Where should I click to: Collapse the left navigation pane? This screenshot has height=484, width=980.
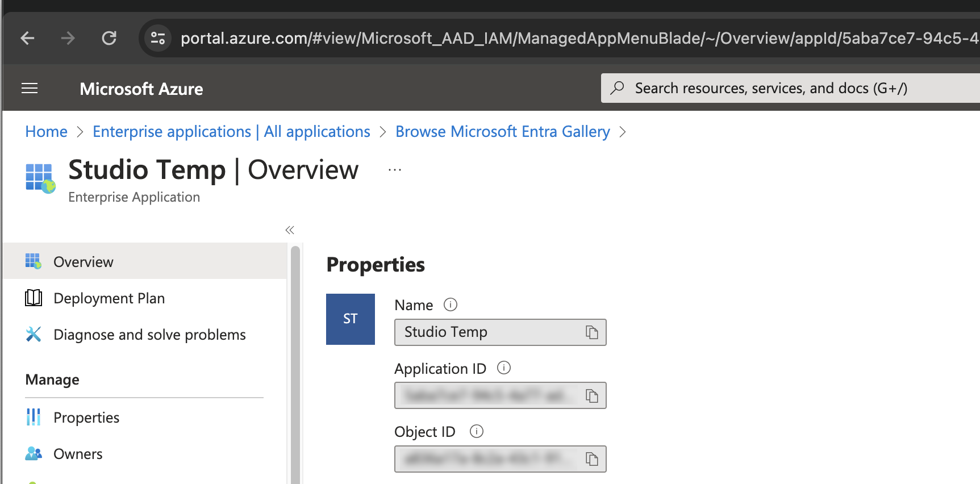[290, 230]
